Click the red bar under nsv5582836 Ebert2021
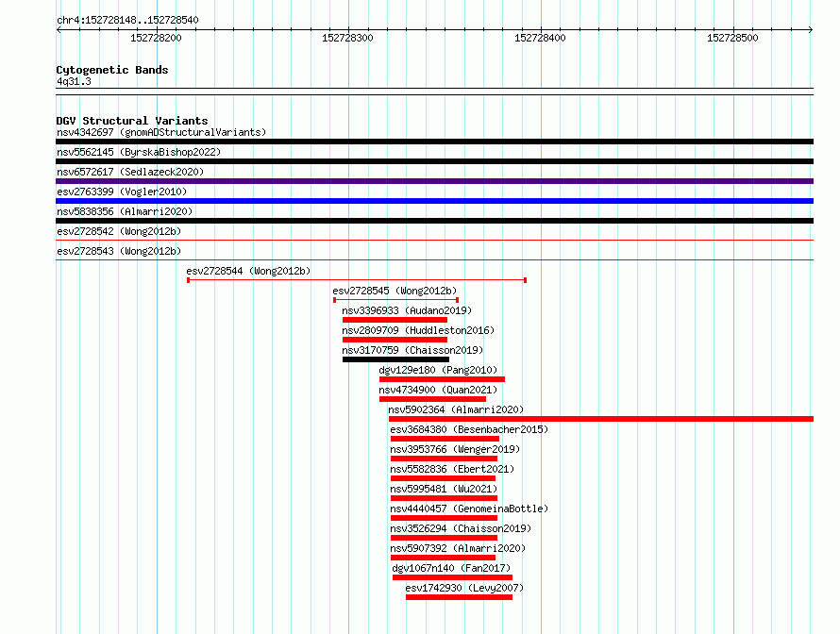The image size is (840, 634). [443, 478]
